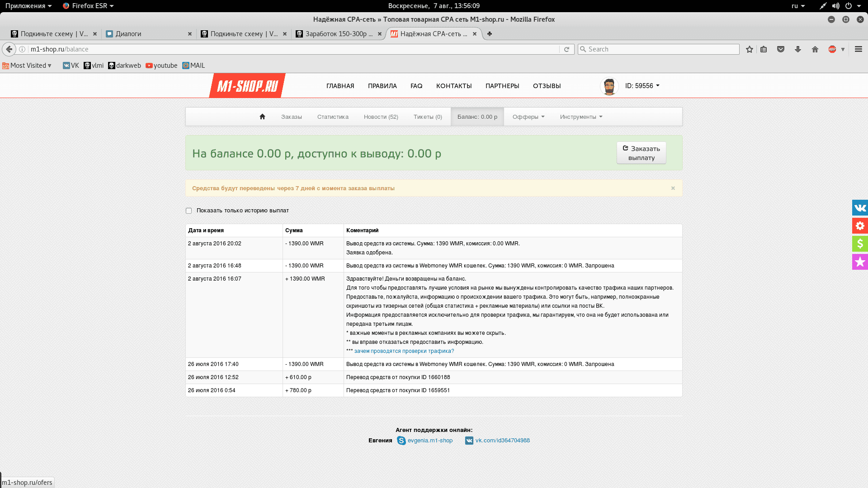Viewport: 868px width, 488px height.
Task: Click the Заказать выплату button
Action: point(641,153)
